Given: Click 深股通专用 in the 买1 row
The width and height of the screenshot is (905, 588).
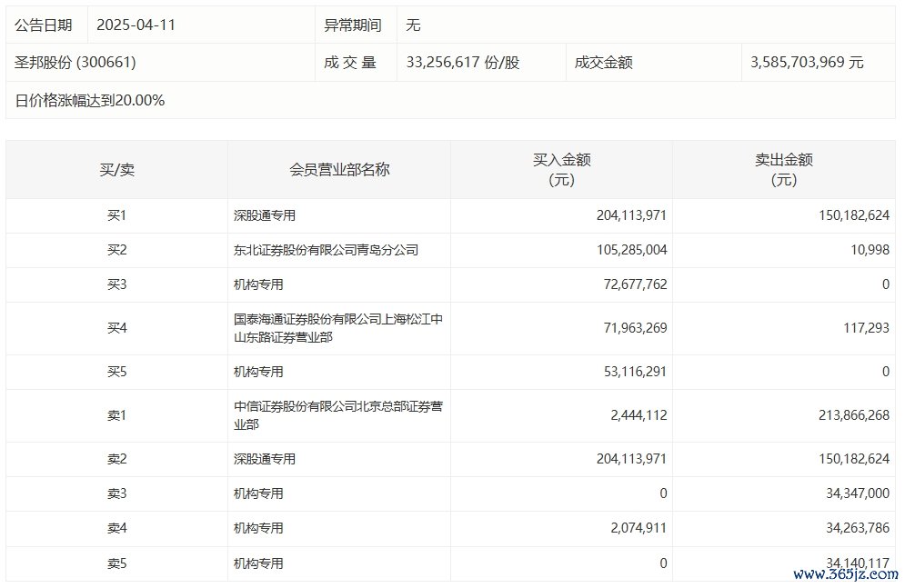Looking at the screenshot, I should (x=265, y=215).
